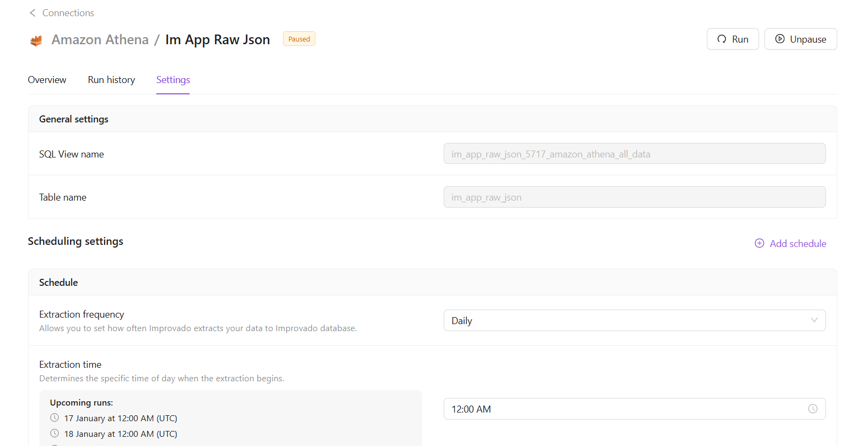This screenshot has height=446, width=868.
Task: Click the Run button's refresh icon
Action: tap(721, 39)
